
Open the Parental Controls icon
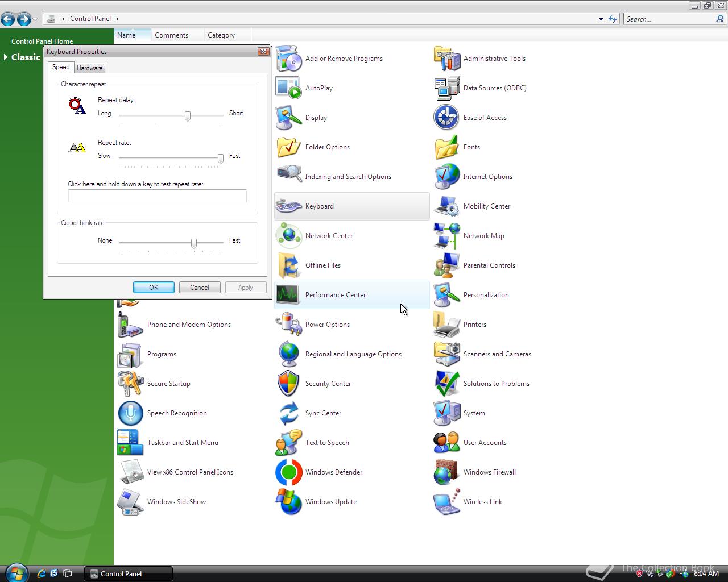pyautogui.click(x=447, y=265)
